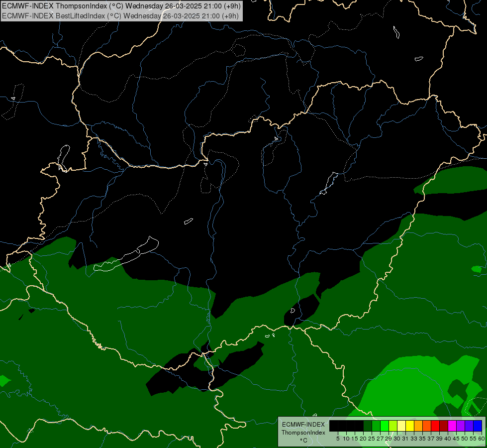Screen dimensions: 487x448
Task: Click the dark red 39–40 legend swatch
Action: tap(444, 426)
